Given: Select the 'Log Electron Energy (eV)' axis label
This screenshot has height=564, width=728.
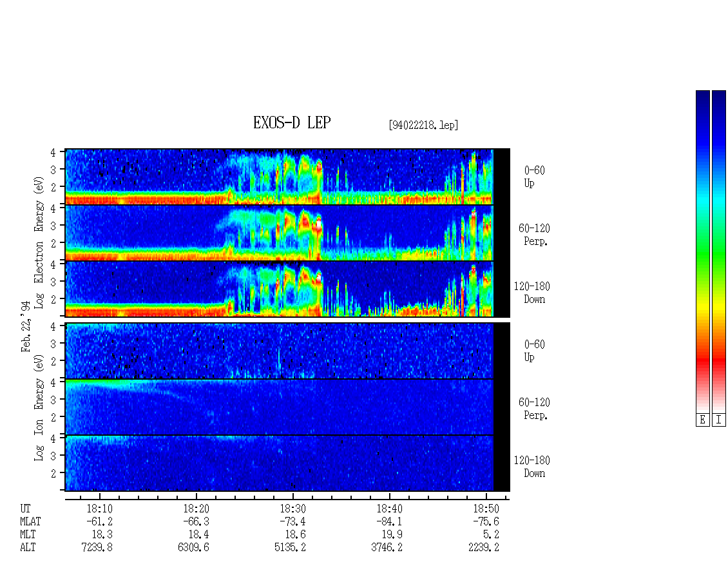Looking at the screenshot, I should [x=39, y=242].
